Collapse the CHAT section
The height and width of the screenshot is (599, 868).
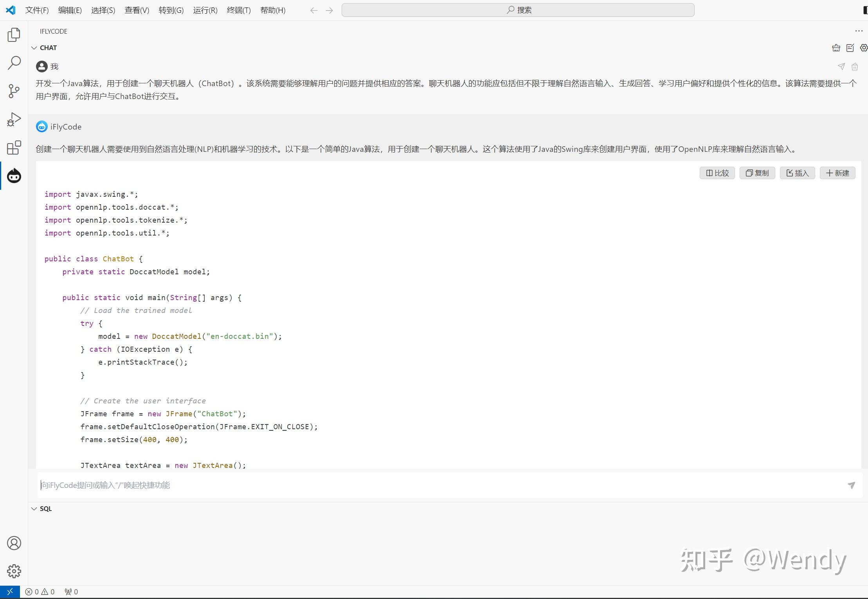34,47
